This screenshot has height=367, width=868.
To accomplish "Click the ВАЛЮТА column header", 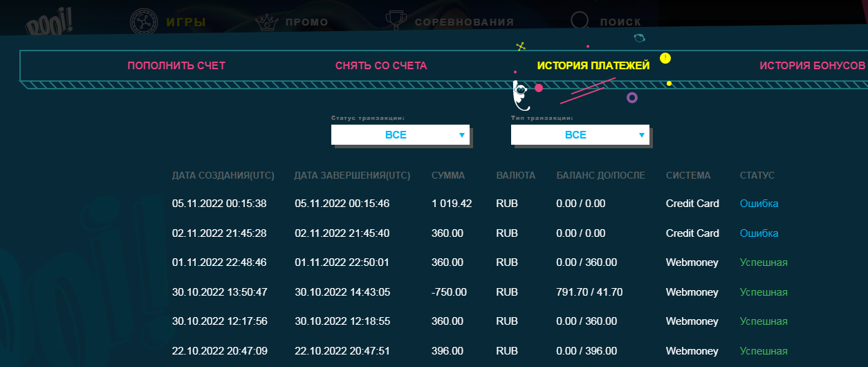I will point(516,176).
